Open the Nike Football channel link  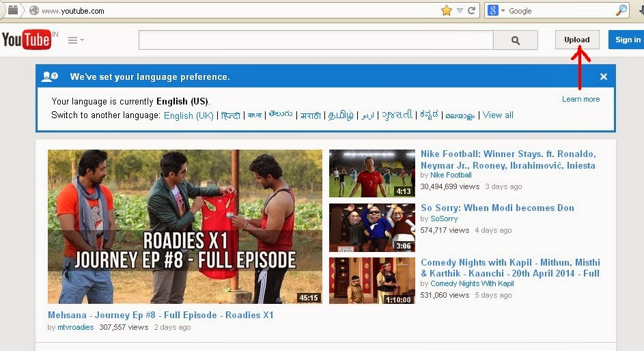tap(451, 175)
